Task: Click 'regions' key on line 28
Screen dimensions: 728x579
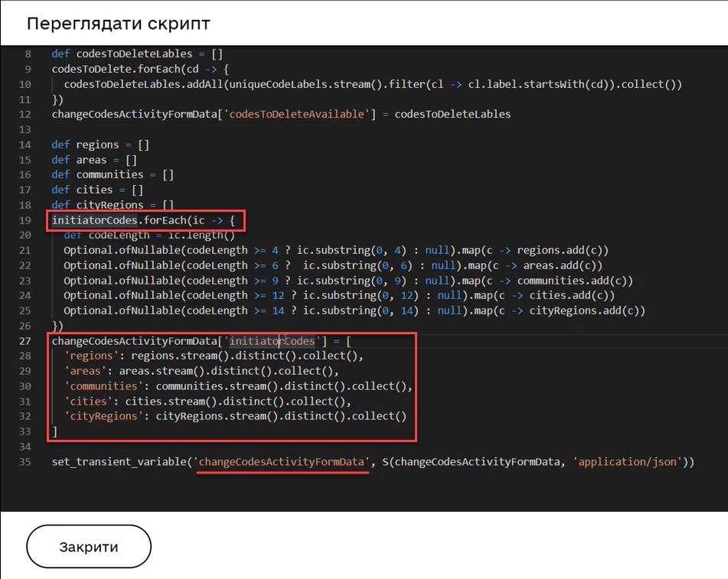Action: coord(91,356)
